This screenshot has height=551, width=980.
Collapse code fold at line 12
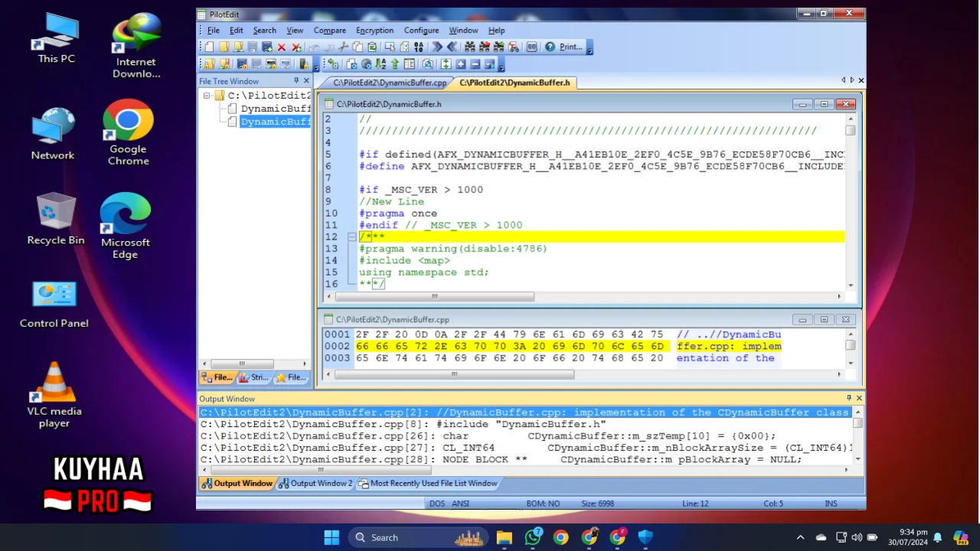click(x=351, y=237)
